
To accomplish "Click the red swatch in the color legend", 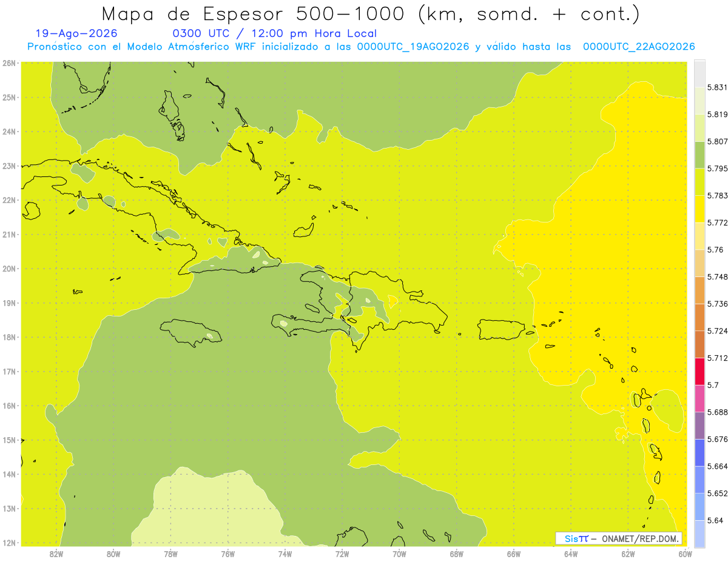I will 699,371.
